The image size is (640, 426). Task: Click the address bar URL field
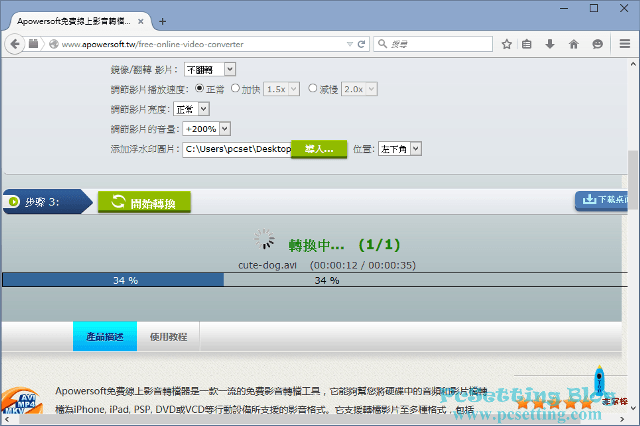(202, 44)
